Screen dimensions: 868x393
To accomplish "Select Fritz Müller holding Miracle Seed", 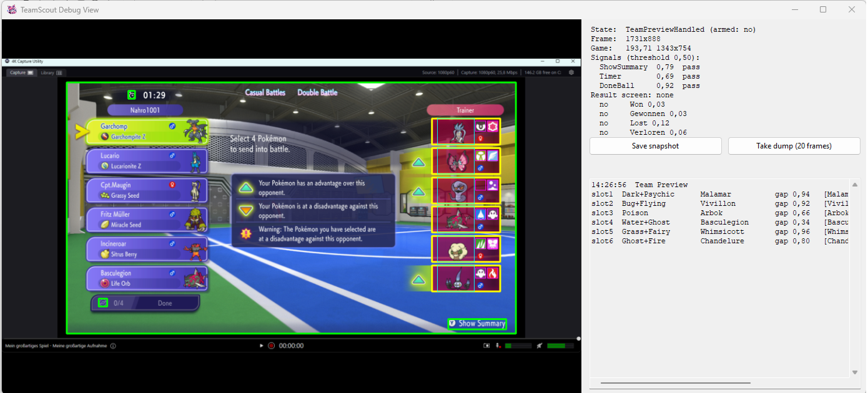I will pyautogui.click(x=147, y=219).
